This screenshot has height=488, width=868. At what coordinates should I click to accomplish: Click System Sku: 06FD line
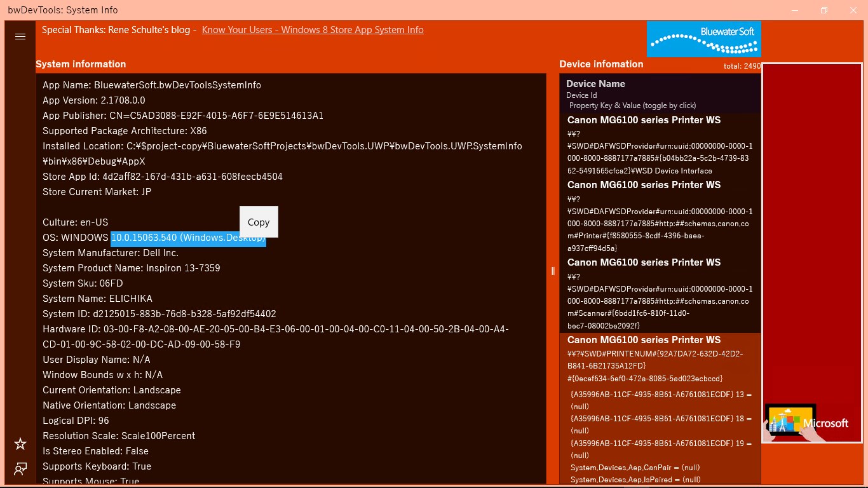[x=83, y=283]
